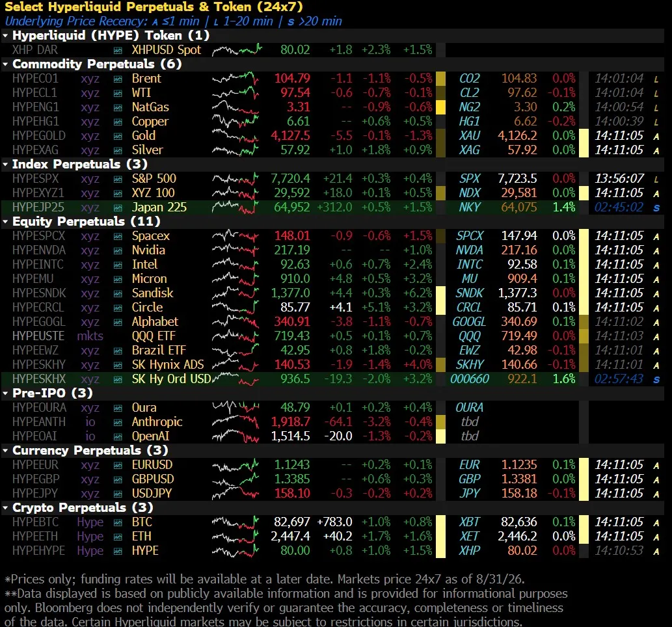Select the Japan 225 price 64,952
The image size is (672, 627).
(x=292, y=207)
